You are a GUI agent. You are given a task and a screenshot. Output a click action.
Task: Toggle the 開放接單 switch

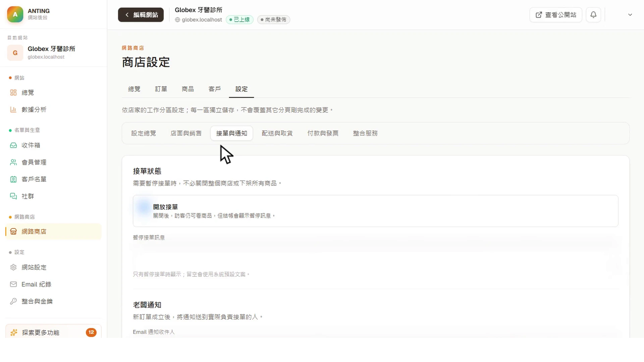click(144, 207)
